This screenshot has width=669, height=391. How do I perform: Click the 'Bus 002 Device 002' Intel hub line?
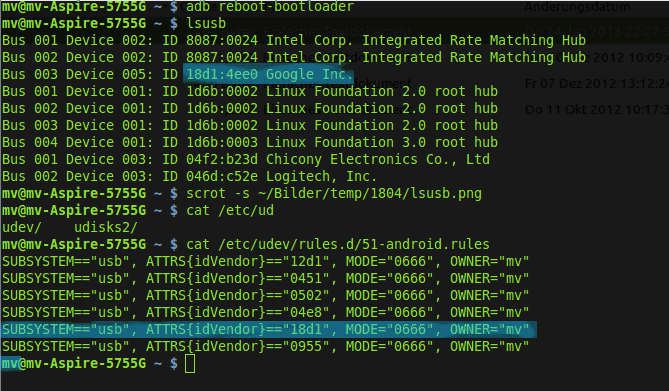point(294,57)
